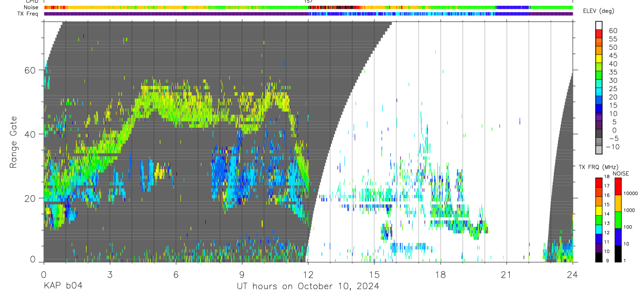Pick the blue segment of NOISE bar
The height and width of the screenshot is (297, 644).
pyautogui.click(x=618, y=237)
